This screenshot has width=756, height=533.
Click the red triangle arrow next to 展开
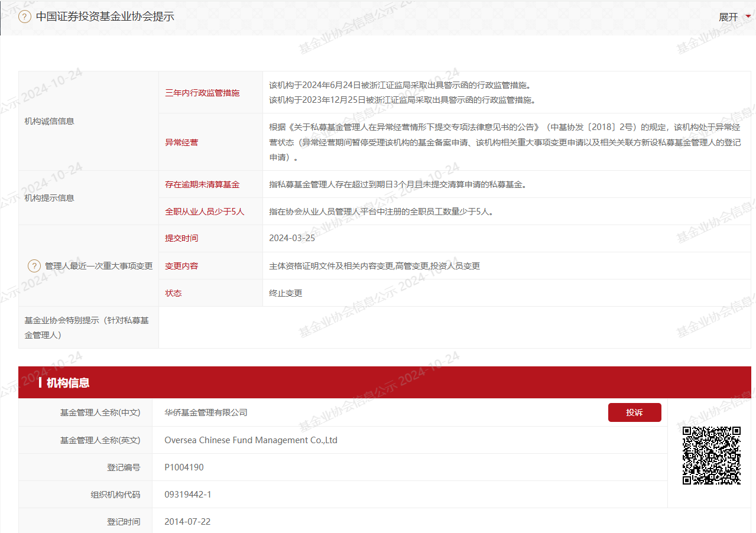pyautogui.click(x=748, y=17)
